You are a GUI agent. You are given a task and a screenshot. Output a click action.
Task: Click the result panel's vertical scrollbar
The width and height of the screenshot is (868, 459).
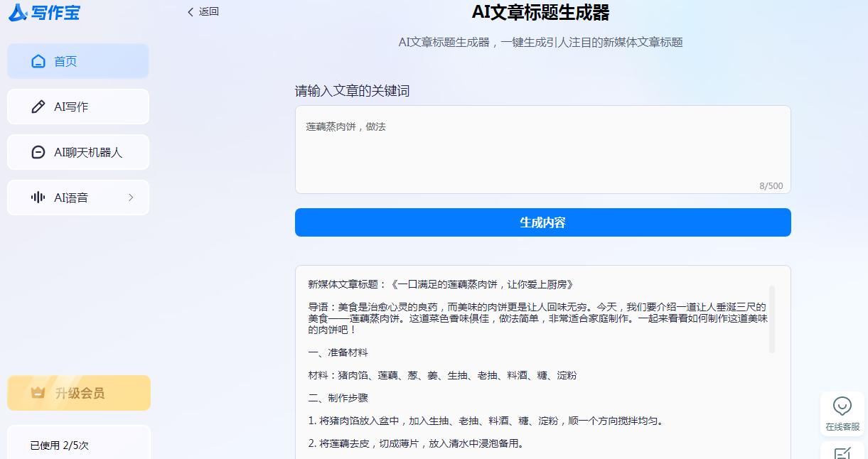(772, 319)
